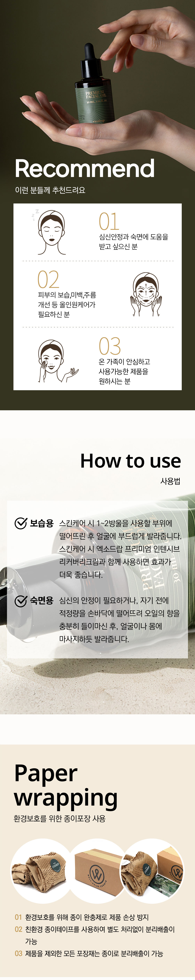Click the Recommend heading
This screenshot has width=195, height=980.
pyautogui.click(x=85, y=169)
